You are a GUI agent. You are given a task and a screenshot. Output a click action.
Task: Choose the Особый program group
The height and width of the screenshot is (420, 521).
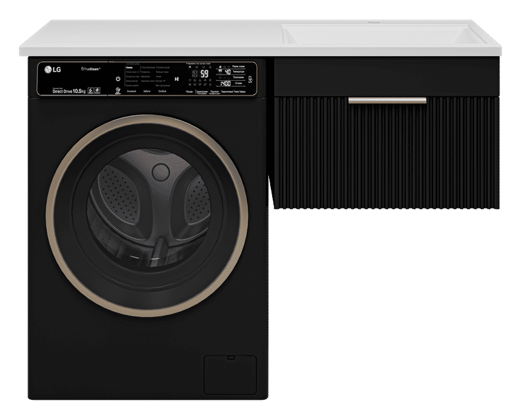pos(162,91)
